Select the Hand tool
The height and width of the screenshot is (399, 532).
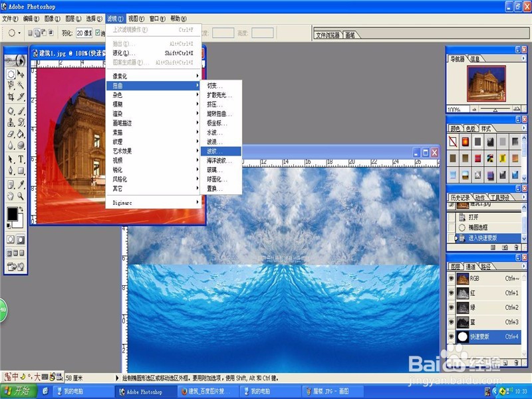11,196
